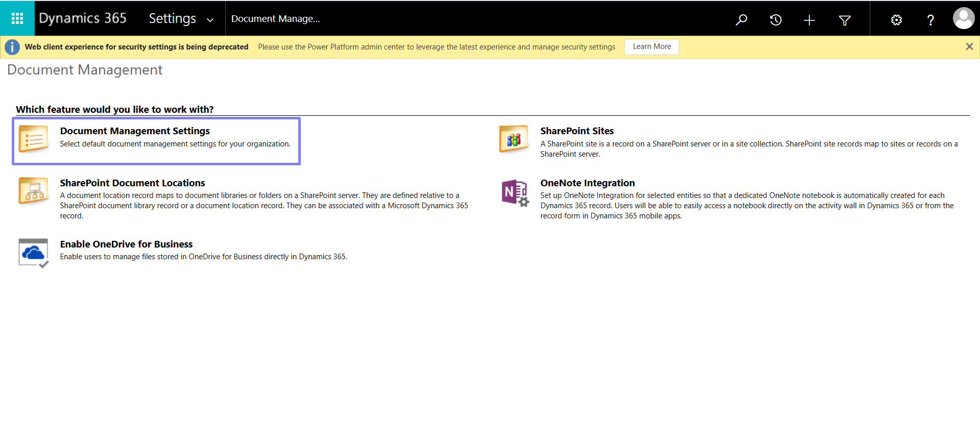The image size is (980, 447).
Task: Dismiss the deprecation banner with X
Action: click(x=969, y=46)
